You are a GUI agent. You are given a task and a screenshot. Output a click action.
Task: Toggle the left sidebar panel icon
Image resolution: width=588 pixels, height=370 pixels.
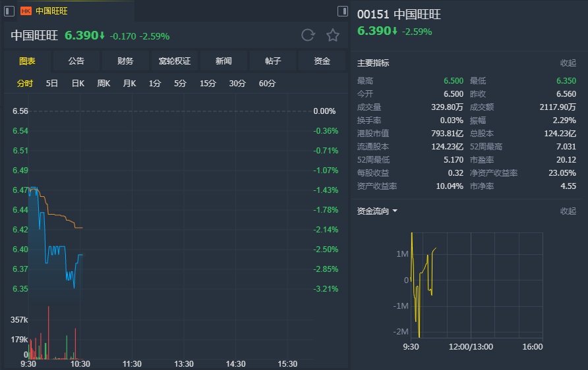click(9, 11)
